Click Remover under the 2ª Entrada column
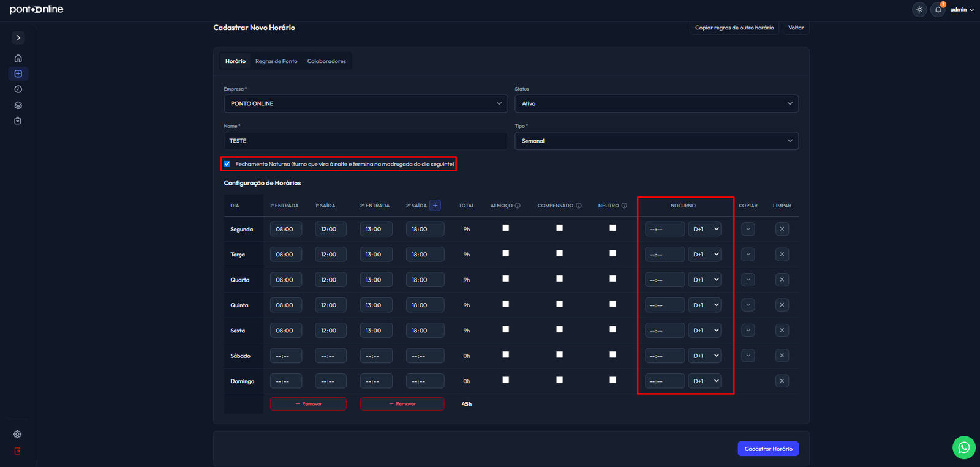The height and width of the screenshot is (467, 980). point(402,404)
